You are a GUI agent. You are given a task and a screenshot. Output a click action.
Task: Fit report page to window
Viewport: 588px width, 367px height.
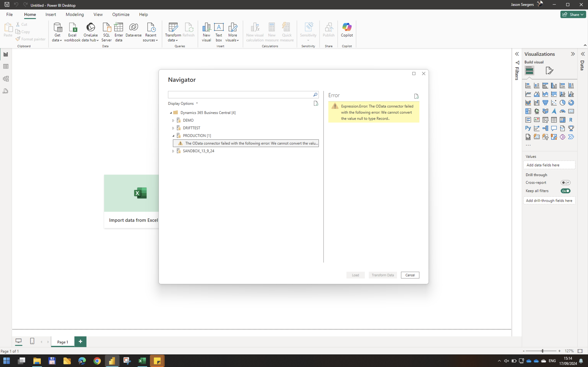[580, 351]
